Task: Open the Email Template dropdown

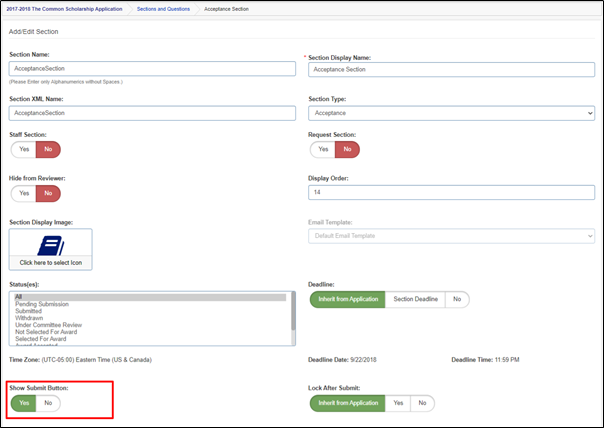Action: click(451, 236)
